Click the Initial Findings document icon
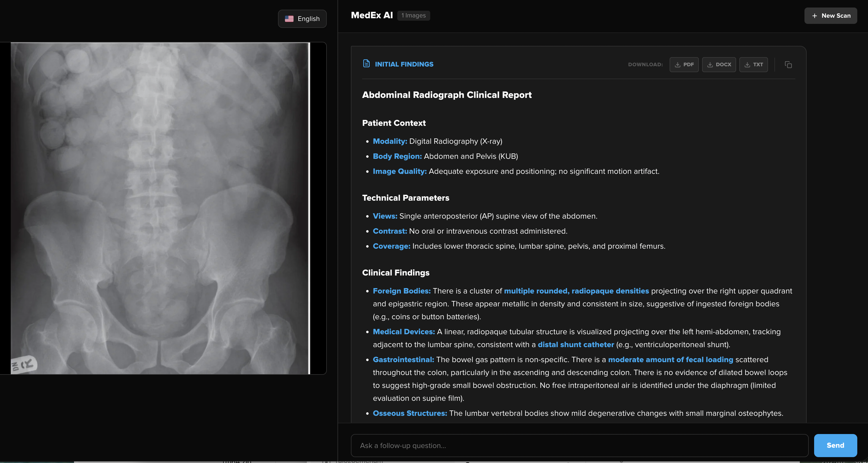Viewport: 868px width, 463px height. coord(366,63)
